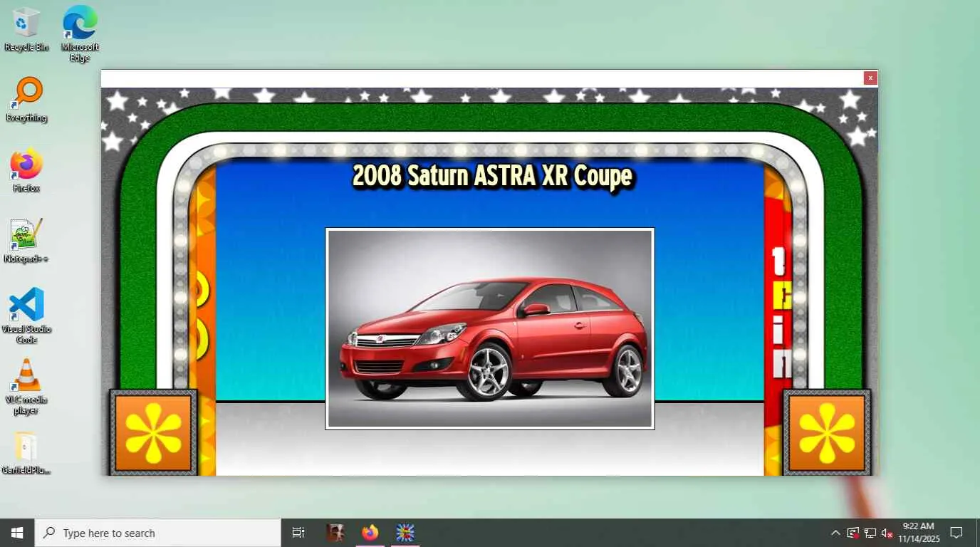
Task: Click the "Type here to search" taskbar box
Action: click(x=158, y=533)
